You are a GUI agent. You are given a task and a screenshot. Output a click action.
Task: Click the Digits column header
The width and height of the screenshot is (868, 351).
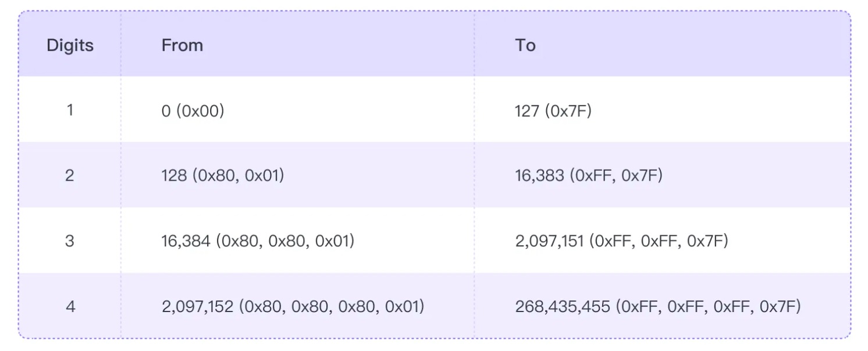(x=70, y=45)
